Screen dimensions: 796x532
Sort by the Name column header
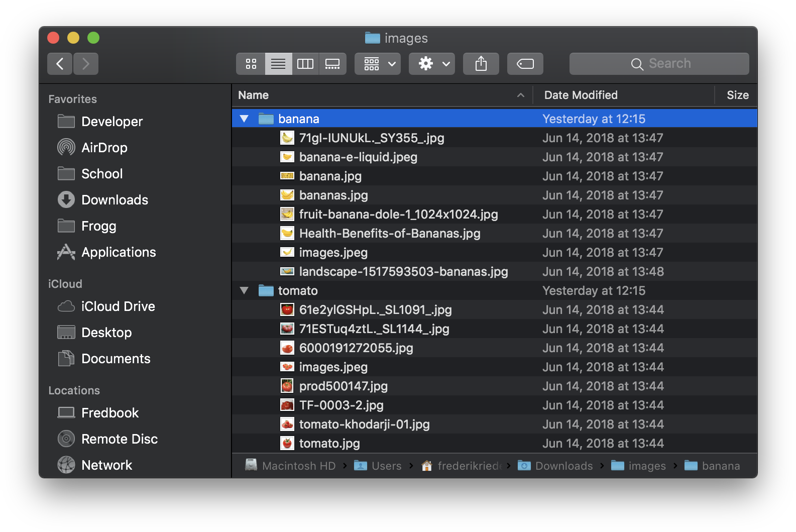[x=254, y=95]
